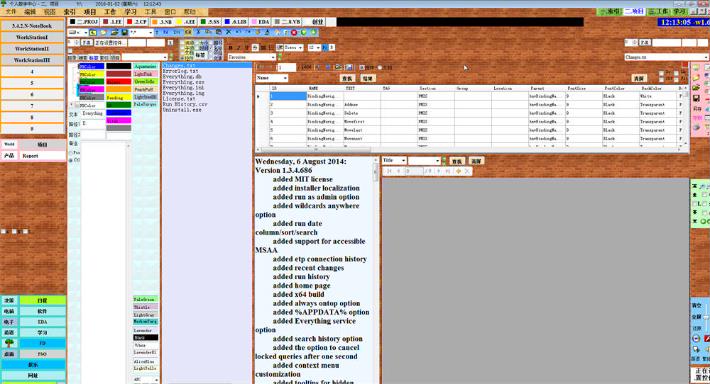
Task: Click the move-last record navigator icon
Action: pyautogui.click(x=448, y=171)
